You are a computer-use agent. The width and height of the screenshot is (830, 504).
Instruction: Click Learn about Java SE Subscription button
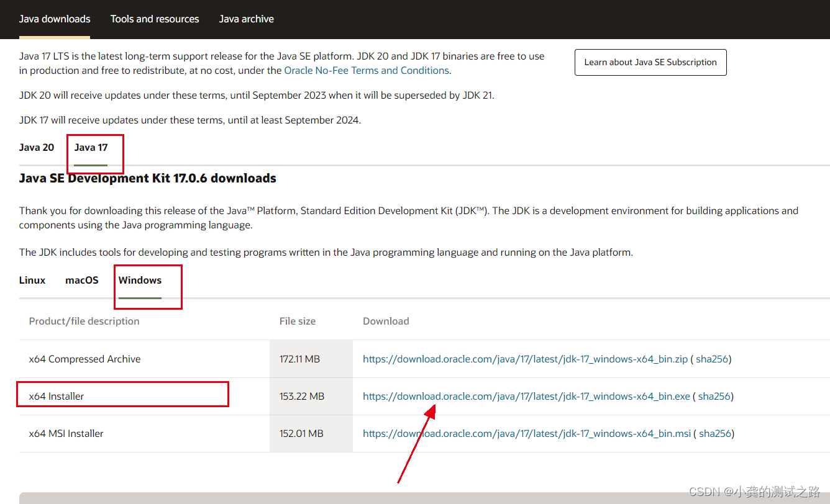[x=650, y=62]
